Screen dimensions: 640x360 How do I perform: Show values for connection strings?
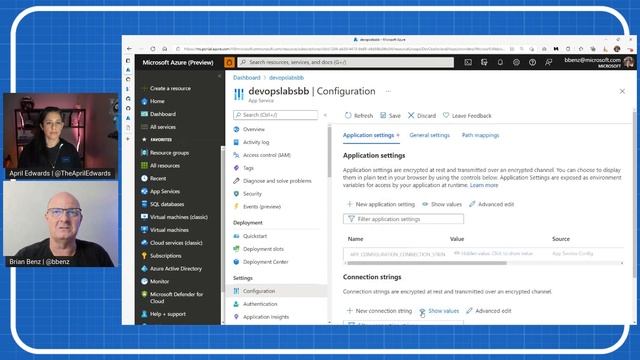439,311
